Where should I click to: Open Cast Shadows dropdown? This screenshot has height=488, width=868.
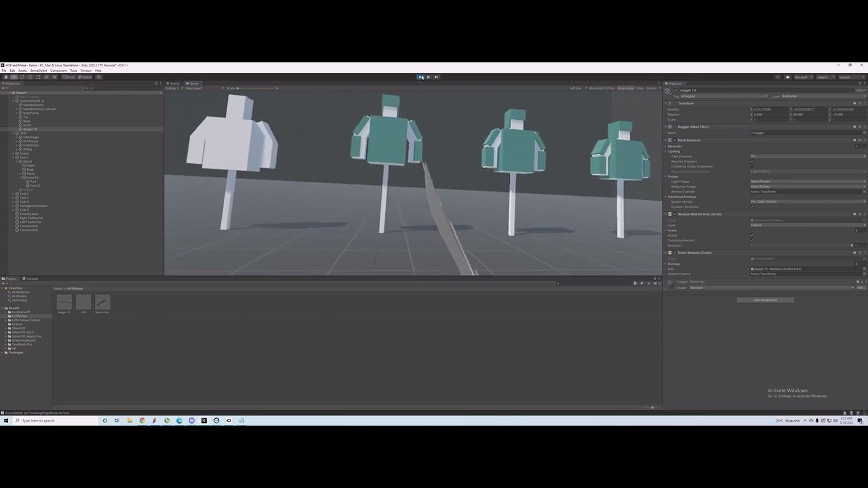pyautogui.click(x=808, y=156)
